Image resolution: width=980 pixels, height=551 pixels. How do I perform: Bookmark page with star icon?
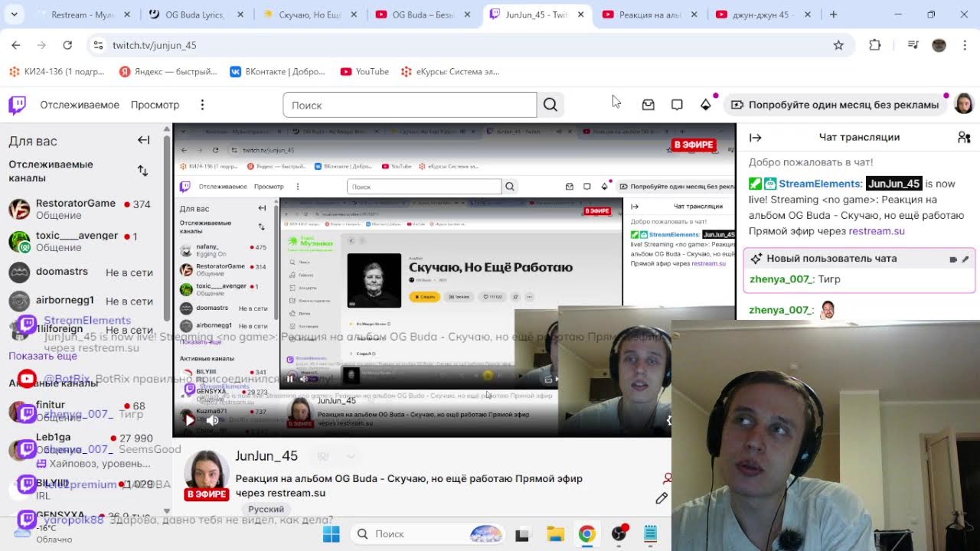point(838,45)
